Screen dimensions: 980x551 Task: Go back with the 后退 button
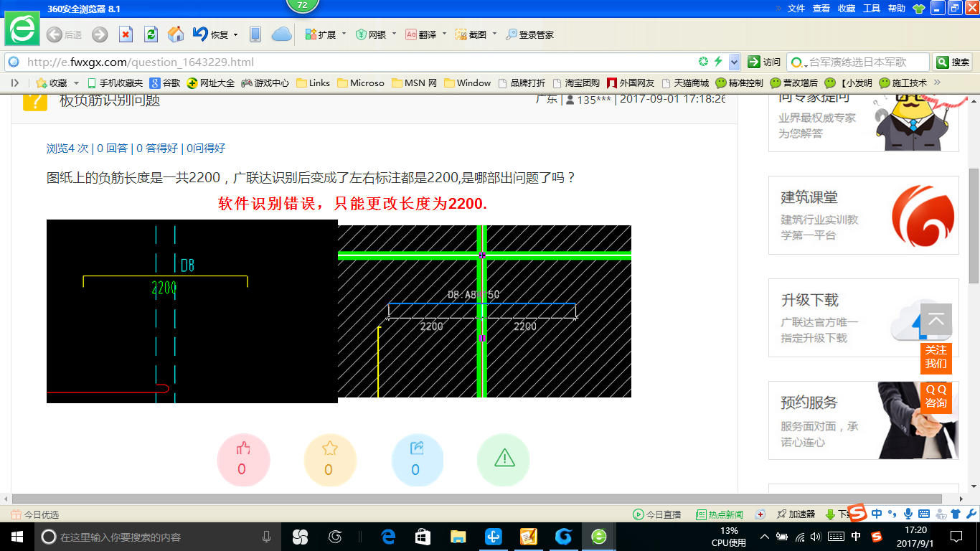click(x=64, y=34)
